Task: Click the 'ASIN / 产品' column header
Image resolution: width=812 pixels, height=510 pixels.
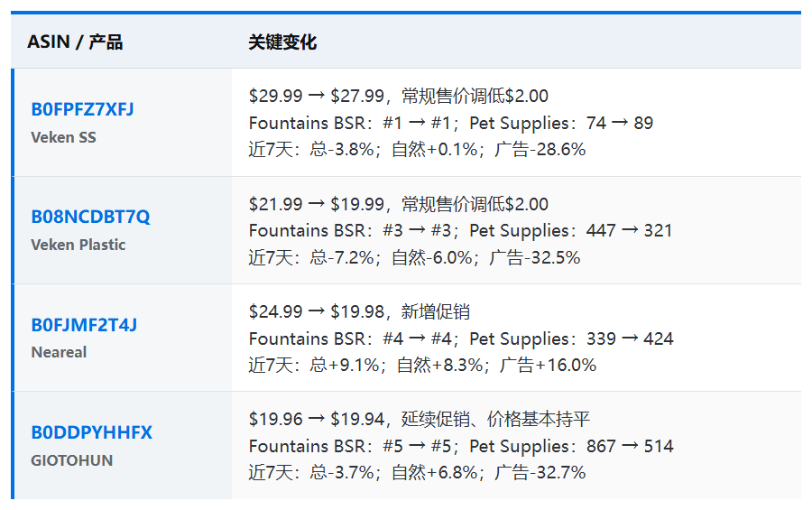Action: coord(75,42)
